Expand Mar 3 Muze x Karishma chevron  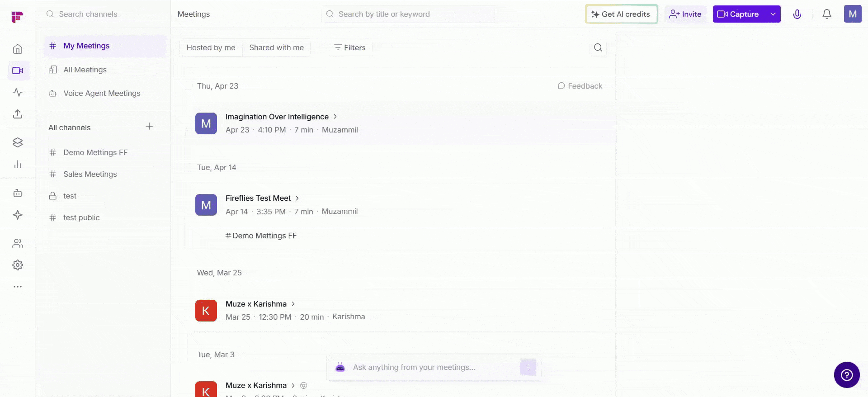click(293, 385)
